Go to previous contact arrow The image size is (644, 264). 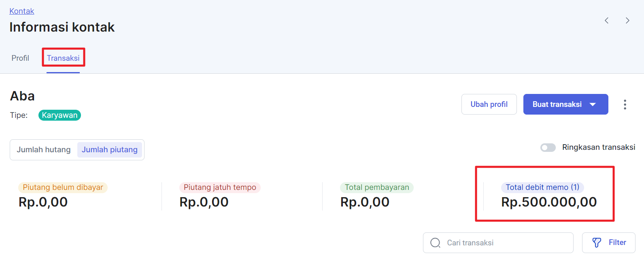coord(606,21)
